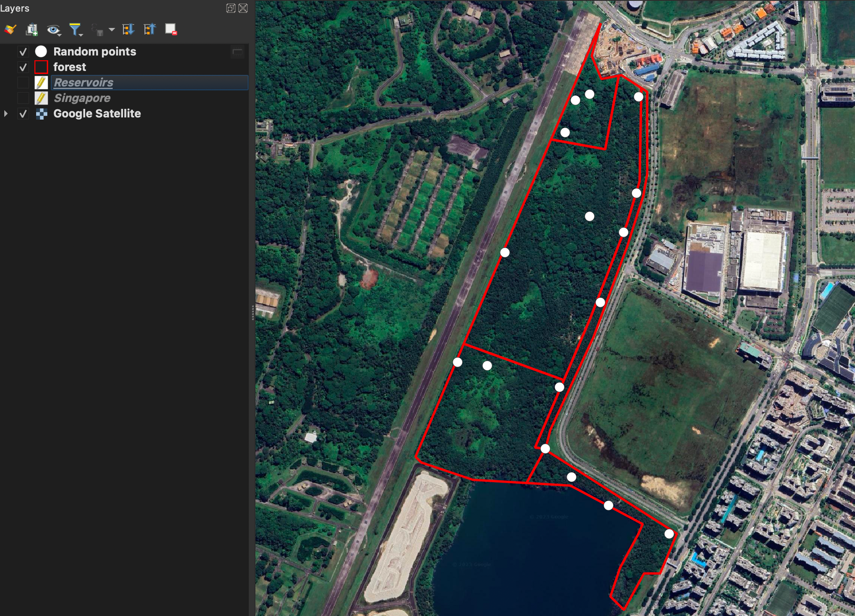The height and width of the screenshot is (616, 855).
Task: Click the temporary scratch layer indicator icon
Action: [237, 52]
